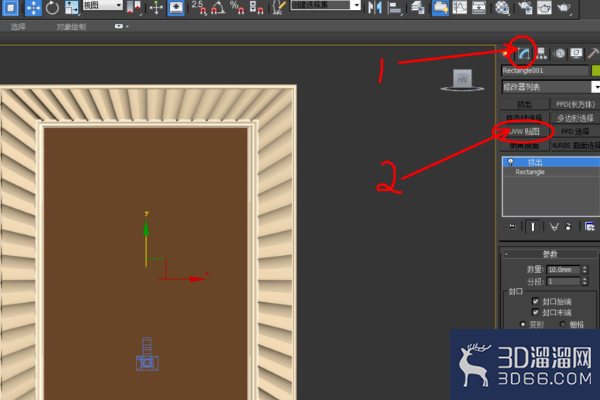This screenshot has height=400, width=600.
Task: Click Make Unique icon
Action: point(553,227)
